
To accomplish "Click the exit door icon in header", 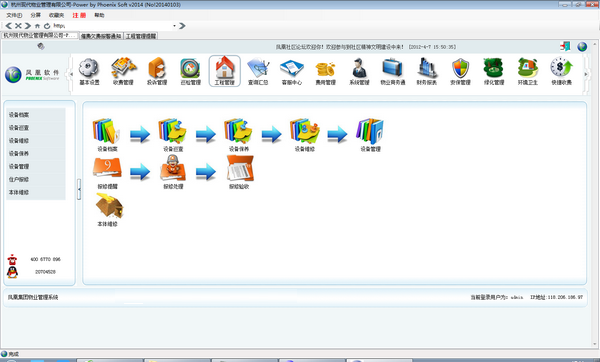I will (x=565, y=46).
